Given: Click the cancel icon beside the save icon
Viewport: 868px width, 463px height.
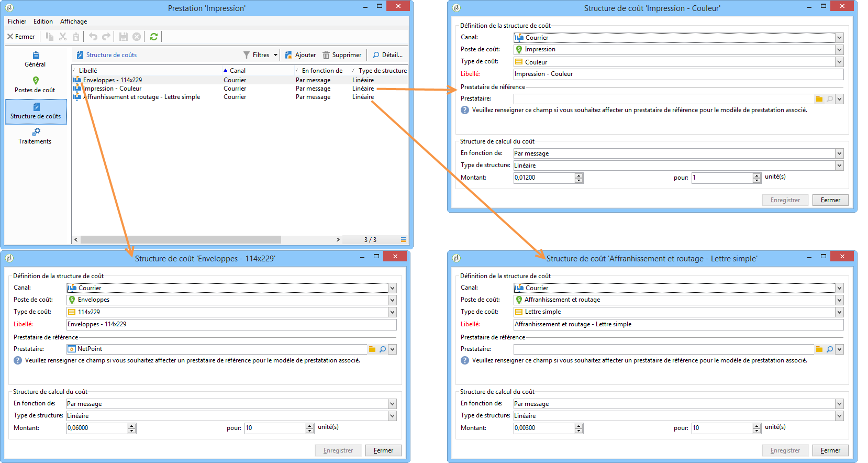Looking at the screenshot, I should tap(137, 37).
